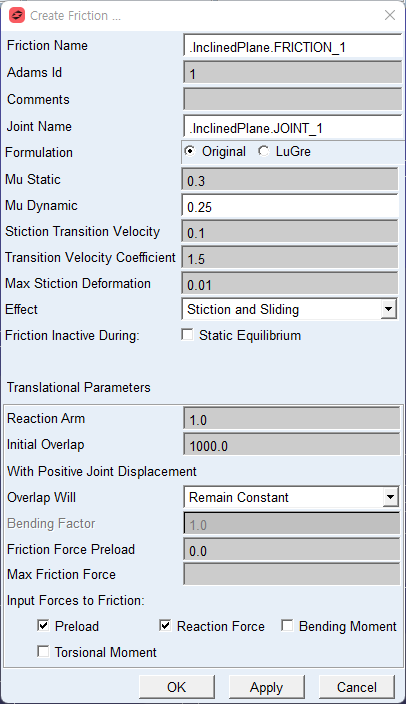Screen dimensions: 406x704
Task: Tick the Torsional Moment checkbox
Action: (43, 651)
